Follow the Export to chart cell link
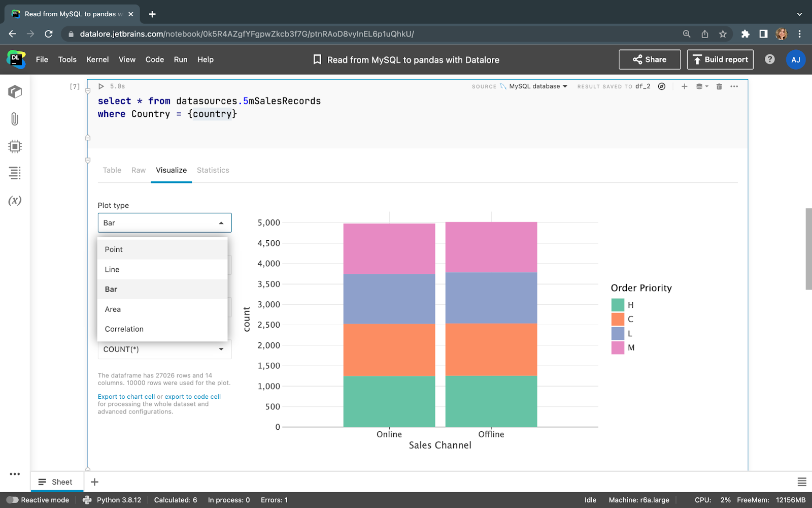This screenshot has width=812, height=508. (126, 397)
